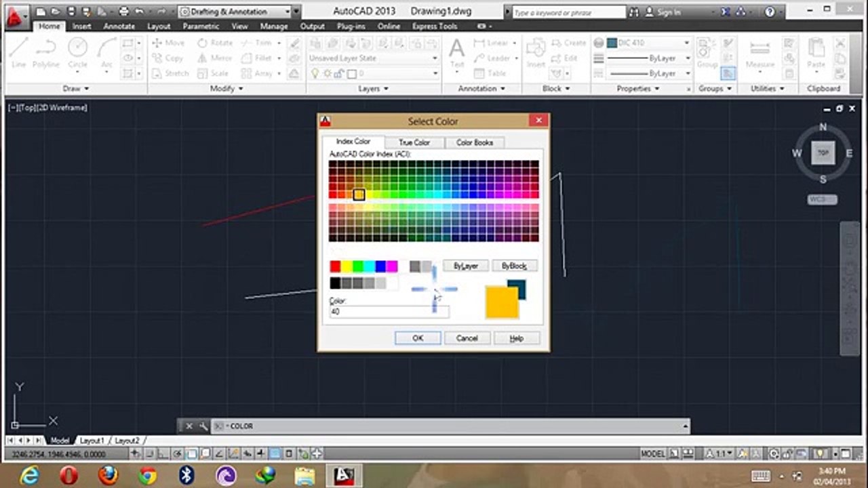The width and height of the screenshot is (868, 488).
Task: Click the keyword search box
Action: pyautogui.click(x=568, y=12)
